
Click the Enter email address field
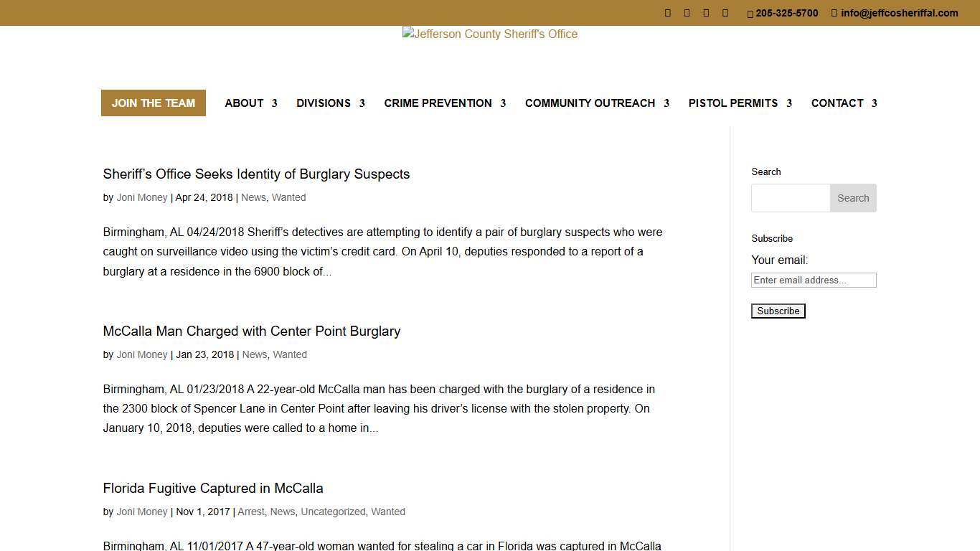813,281
